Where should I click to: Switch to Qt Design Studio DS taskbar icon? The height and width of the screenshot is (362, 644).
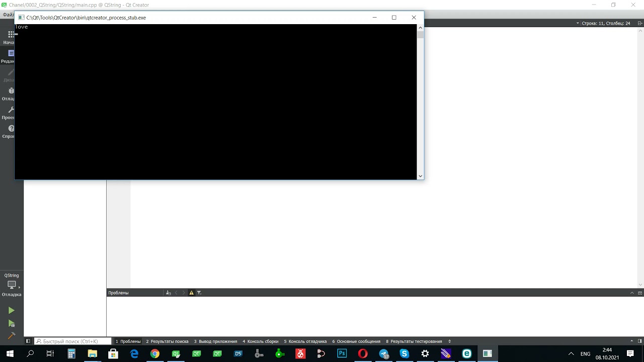238,354
